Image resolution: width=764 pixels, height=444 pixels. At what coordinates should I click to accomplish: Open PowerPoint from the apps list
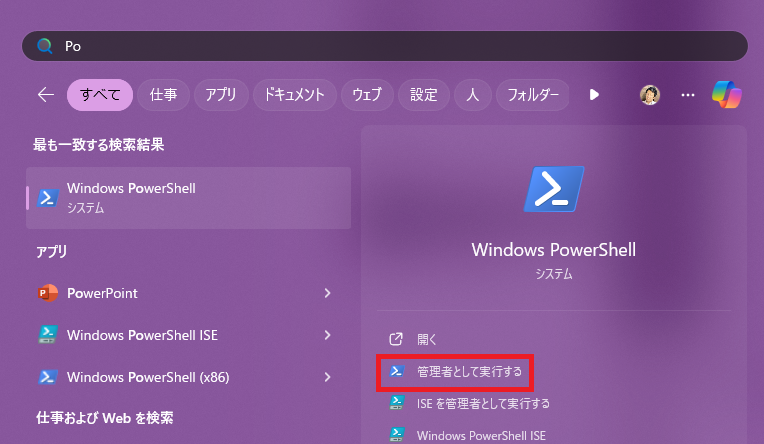[x=189, y=293]
